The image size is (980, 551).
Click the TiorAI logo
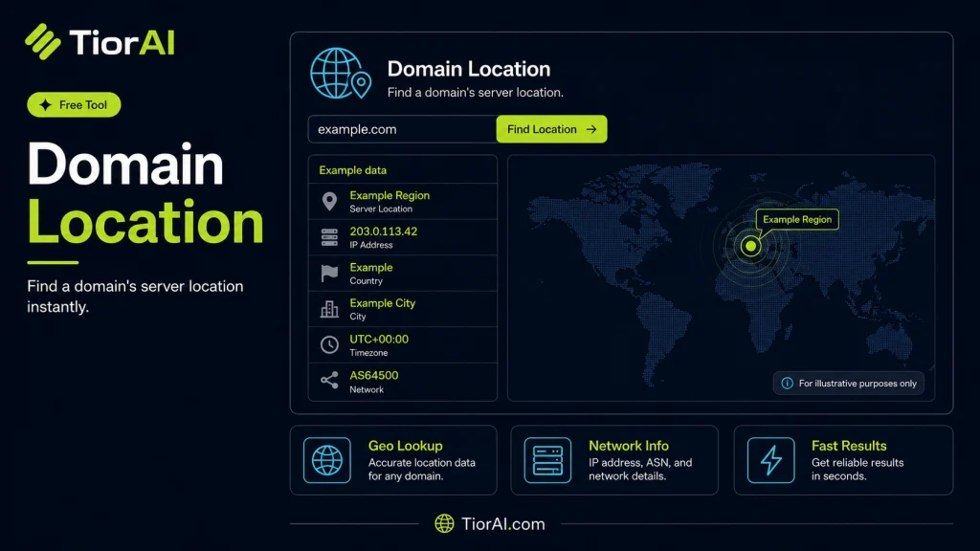pyautogui.click(x=100, y=42)
